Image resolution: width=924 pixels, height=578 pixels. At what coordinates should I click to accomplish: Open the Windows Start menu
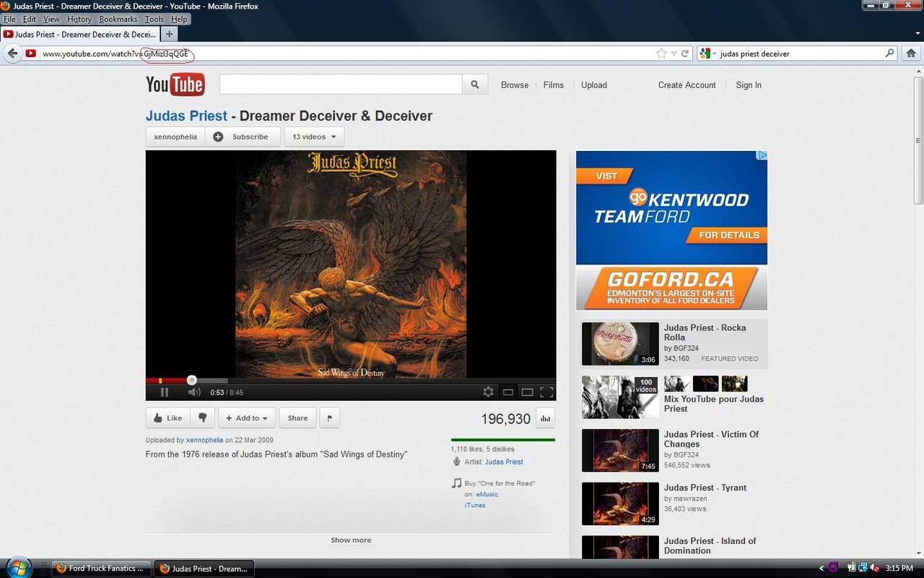point(17,566)
